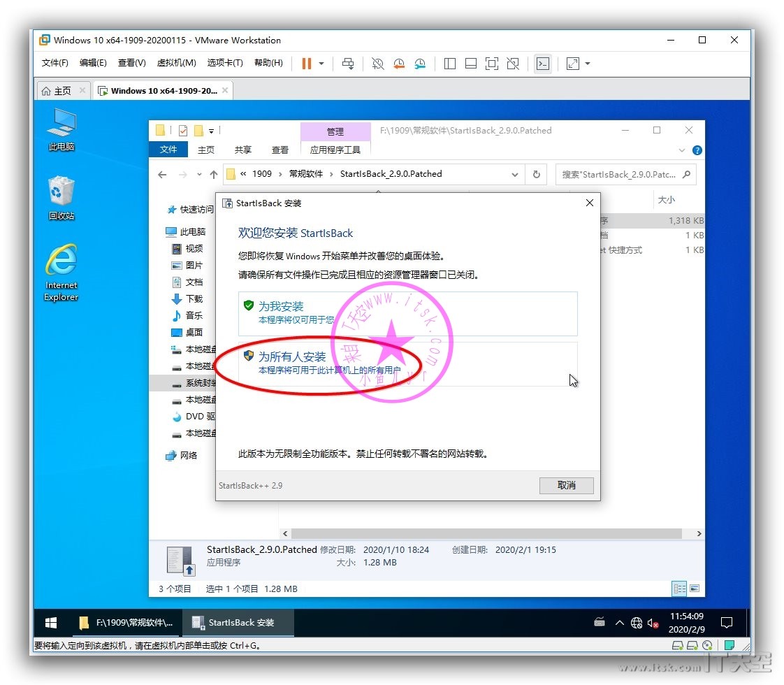Send Ctrl+Alt+Del to the virtual machine

click(348, 64)
